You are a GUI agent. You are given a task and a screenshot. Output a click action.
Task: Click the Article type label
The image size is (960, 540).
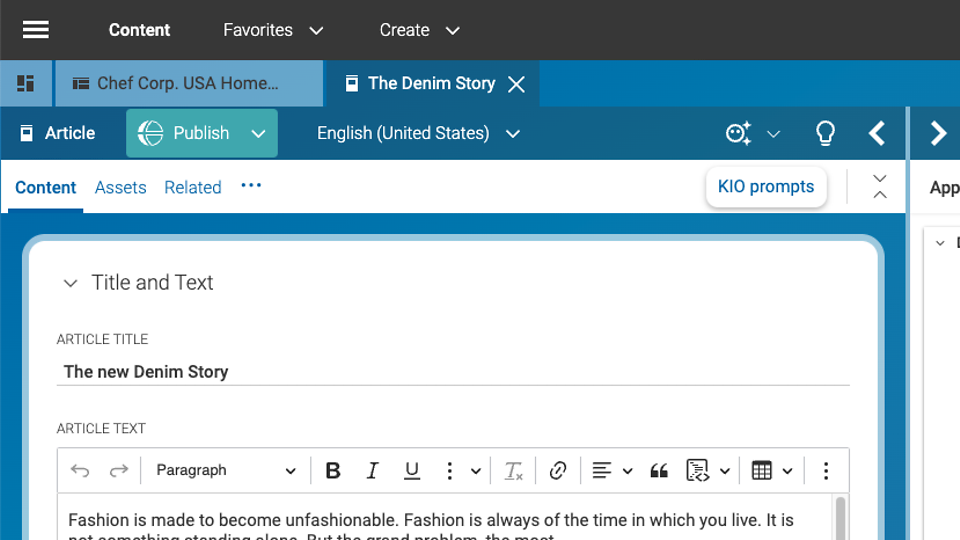pyautogui.click(x=58, y=133)
